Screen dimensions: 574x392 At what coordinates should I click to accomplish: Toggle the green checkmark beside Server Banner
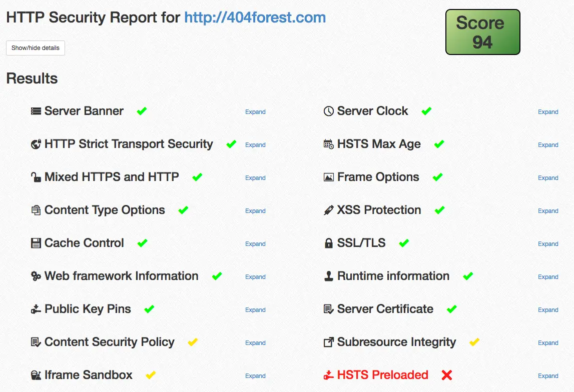click(x=141, y=111)
